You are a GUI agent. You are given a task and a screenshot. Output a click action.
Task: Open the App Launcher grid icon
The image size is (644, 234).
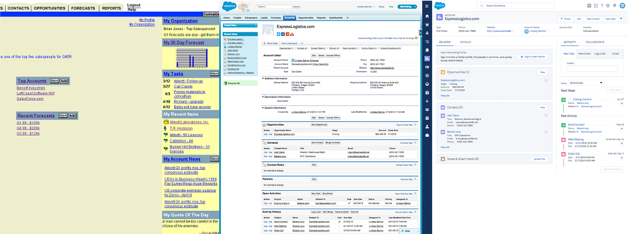point(596,6)
